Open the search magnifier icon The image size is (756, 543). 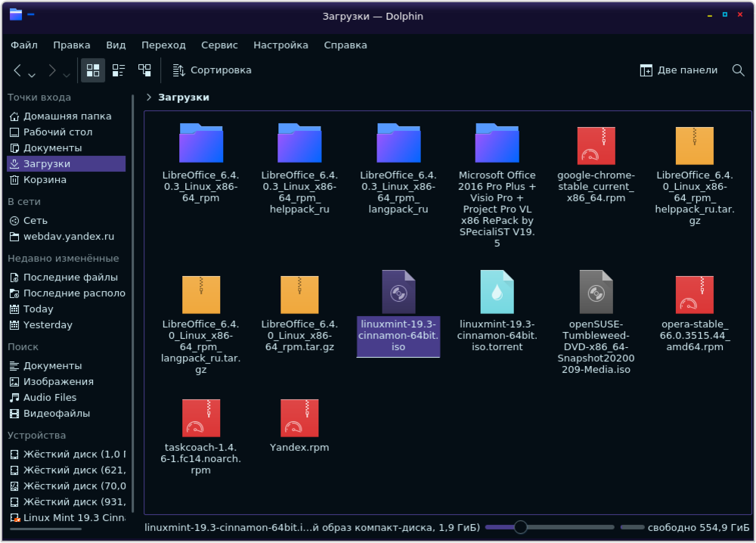coord(738,70)
